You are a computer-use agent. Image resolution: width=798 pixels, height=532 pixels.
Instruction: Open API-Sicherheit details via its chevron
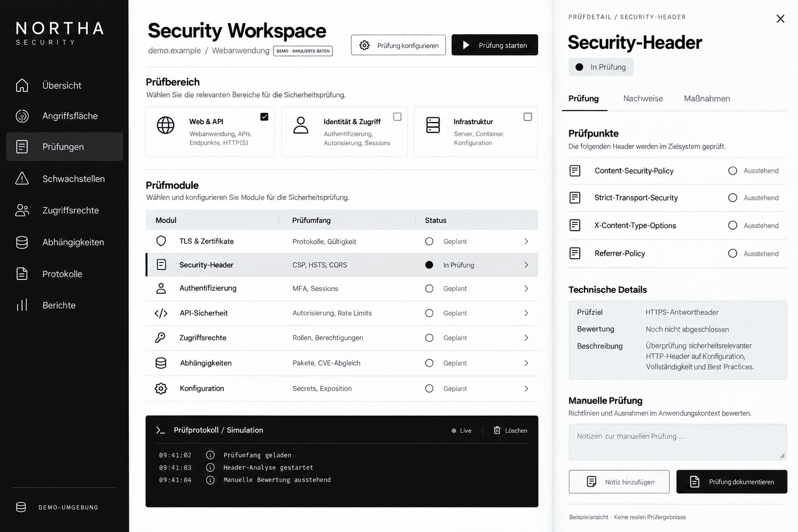pyautogui.click(x=526, y=313)
